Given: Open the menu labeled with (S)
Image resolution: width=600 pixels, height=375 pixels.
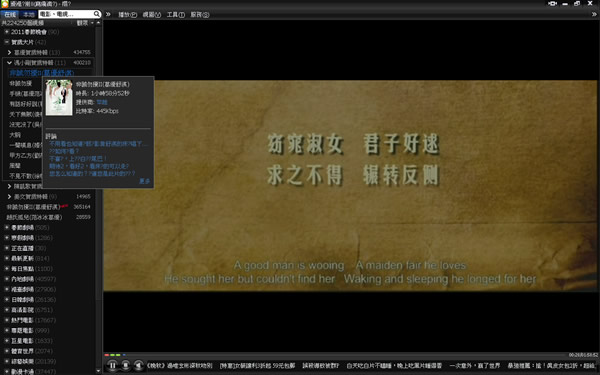Looking at the screenshot, I should [x=200, y=15].
